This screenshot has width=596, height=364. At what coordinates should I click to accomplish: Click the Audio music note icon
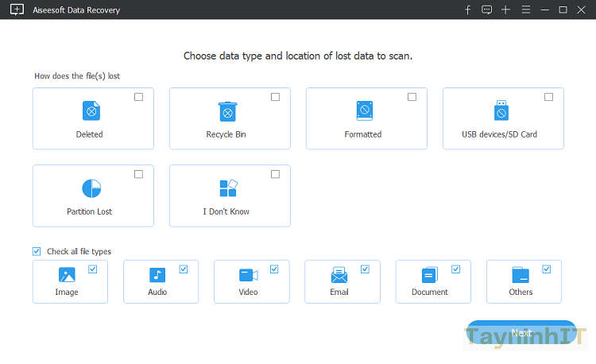tap(157, 275)
